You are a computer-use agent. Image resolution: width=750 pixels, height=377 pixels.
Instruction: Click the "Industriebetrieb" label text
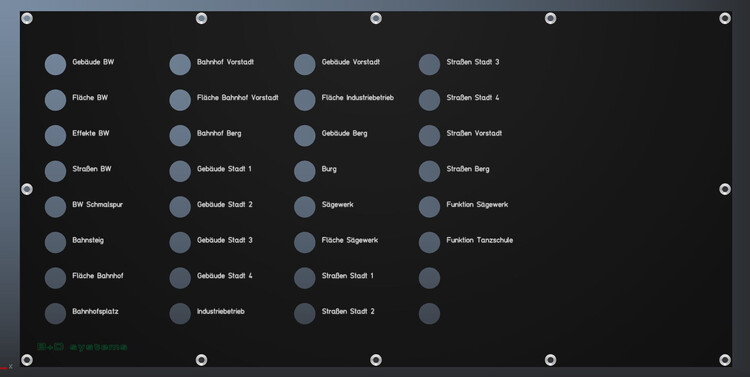point(221,311)
